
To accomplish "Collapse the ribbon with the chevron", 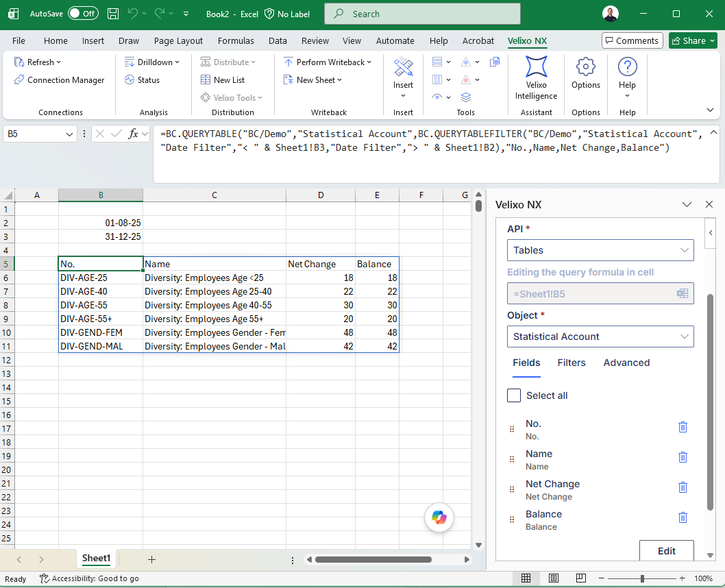I will point(710,110).
